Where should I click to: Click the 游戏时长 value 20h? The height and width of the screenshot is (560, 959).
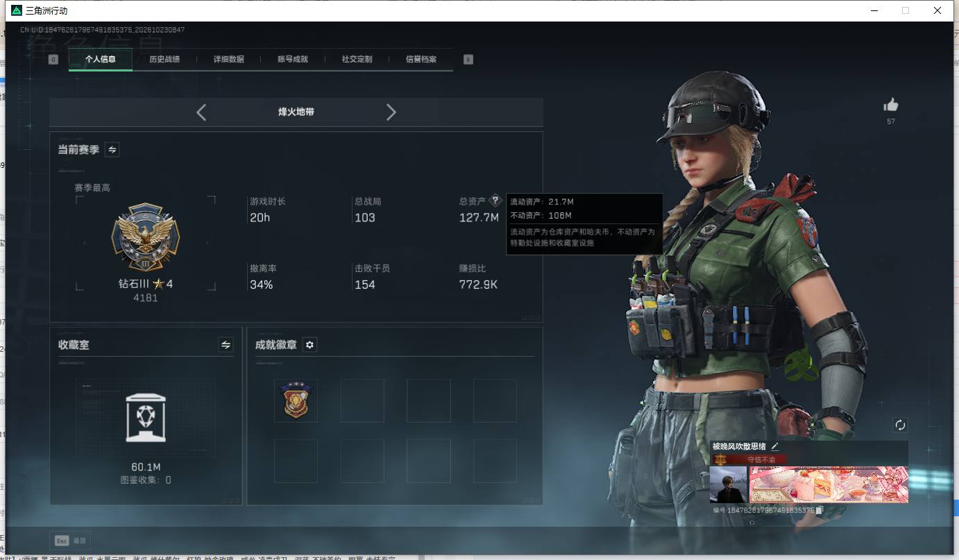point(260,218)
